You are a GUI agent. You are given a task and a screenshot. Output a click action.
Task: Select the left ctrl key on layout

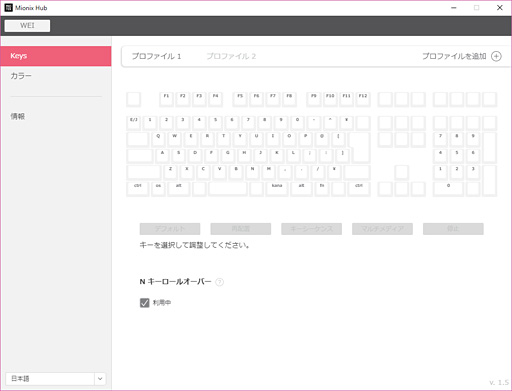tap(138, 189)
